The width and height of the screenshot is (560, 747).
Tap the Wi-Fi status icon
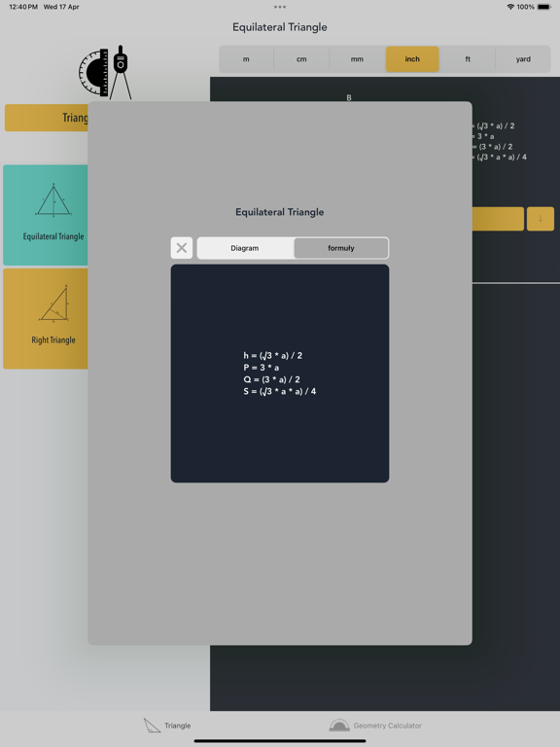(510, 7)
